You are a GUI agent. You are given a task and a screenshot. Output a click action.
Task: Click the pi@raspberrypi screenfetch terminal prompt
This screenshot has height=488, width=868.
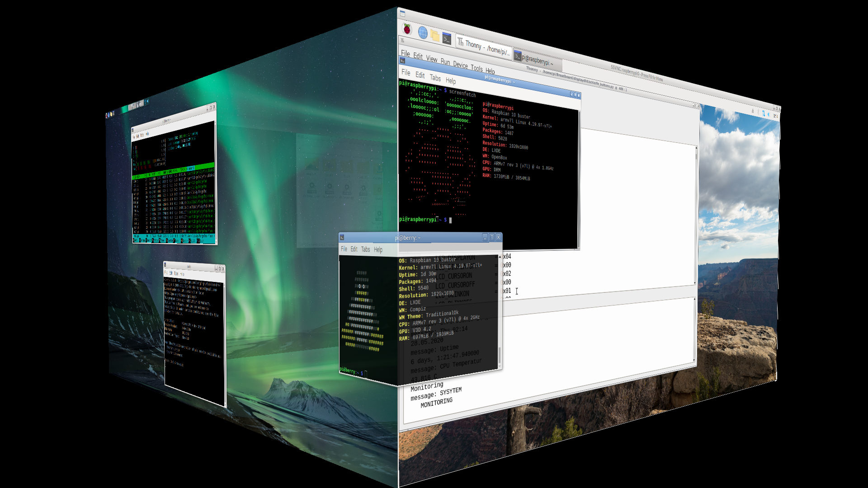[450, 221]
